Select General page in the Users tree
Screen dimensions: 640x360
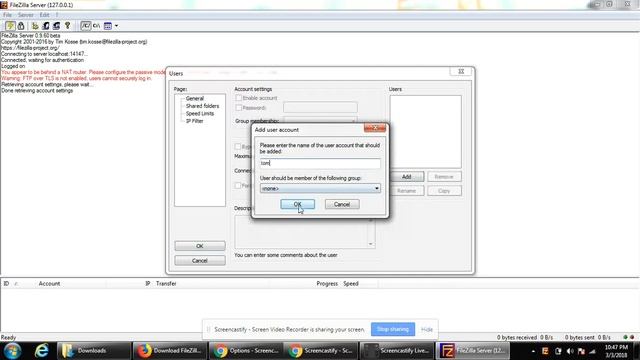pyautogui.click(x=195, y=98)
